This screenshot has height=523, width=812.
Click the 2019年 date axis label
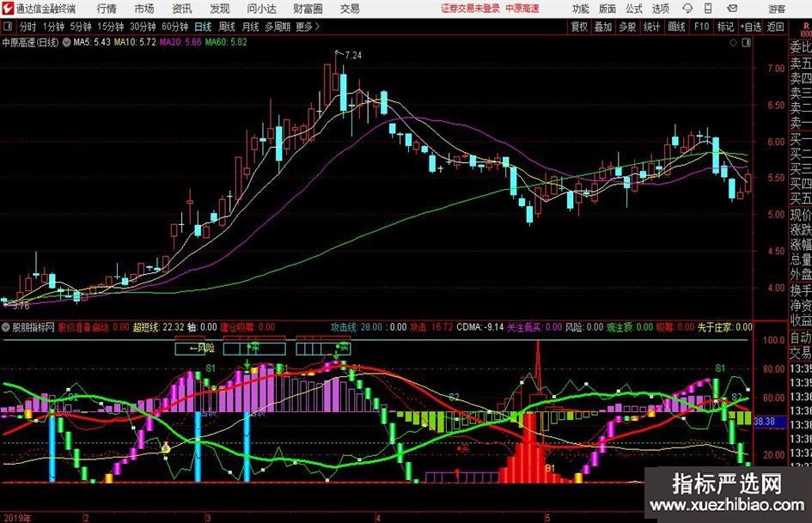click(17, 518)
